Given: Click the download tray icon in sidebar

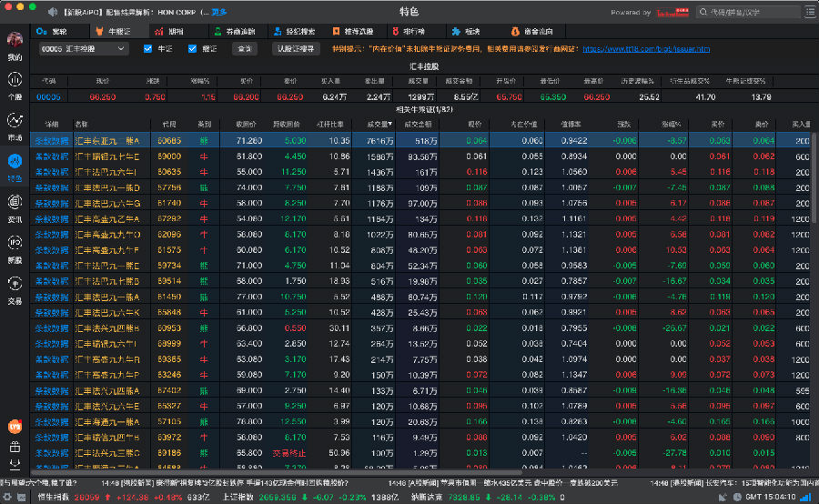Looking at the screenshot, I should pos(15,464).
